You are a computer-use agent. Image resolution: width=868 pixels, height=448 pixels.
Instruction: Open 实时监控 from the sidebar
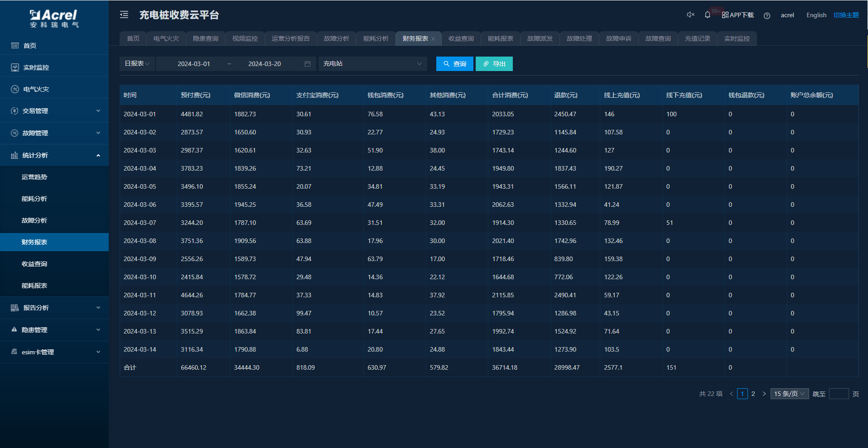pyautogui.click(x=36, y=67)
